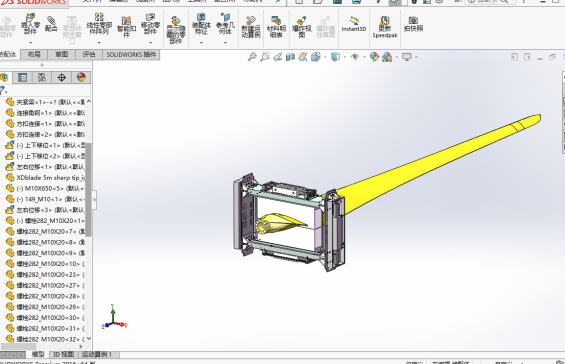The image size is (565, 364).
Task: Open Linear Component Pattern (线性零部件阵列)
Action: (x=99, y=25)
